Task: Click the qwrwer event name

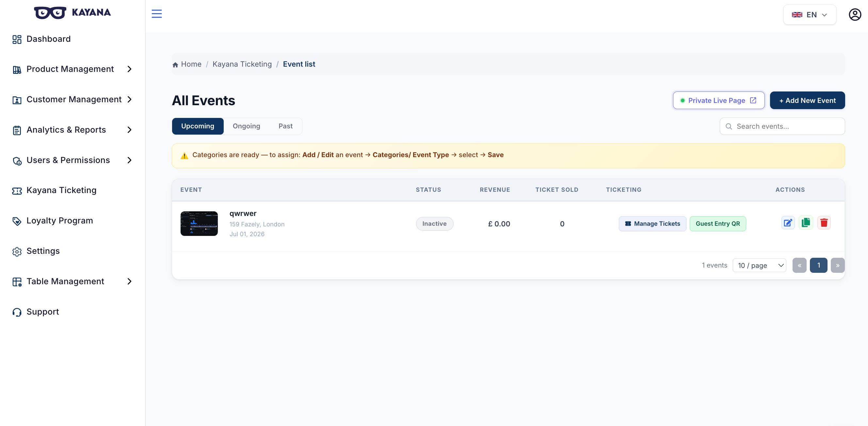Action: coord(243,213)
